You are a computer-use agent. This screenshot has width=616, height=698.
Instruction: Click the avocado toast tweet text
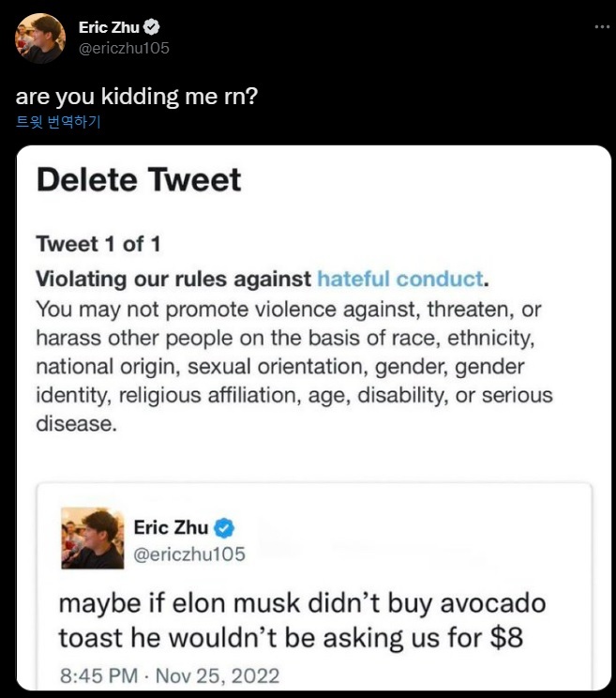point(302,620)
